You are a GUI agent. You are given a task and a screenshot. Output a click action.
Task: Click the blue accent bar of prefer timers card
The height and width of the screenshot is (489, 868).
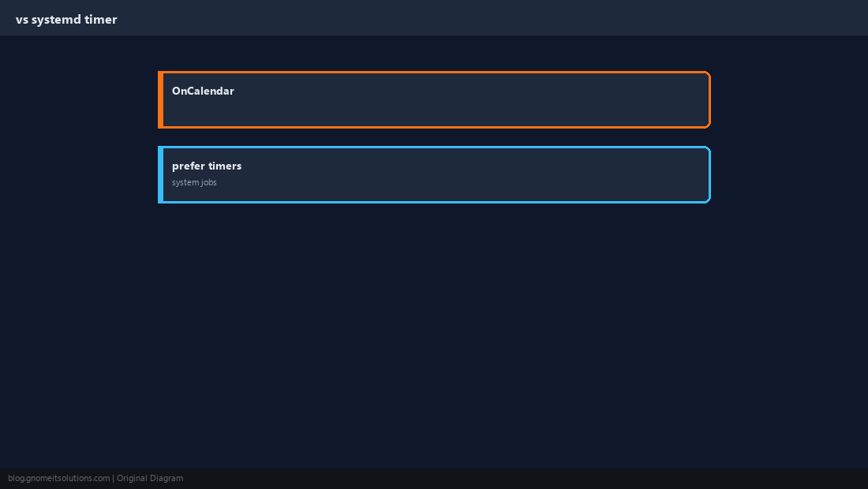point(160,175)
